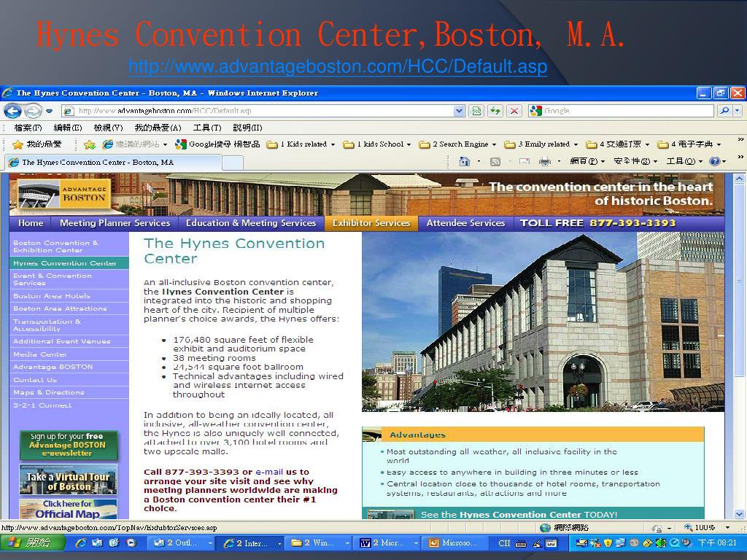Open the 安全性(S) command bar menu
The image size is (747, 560).
click(635, 161)
